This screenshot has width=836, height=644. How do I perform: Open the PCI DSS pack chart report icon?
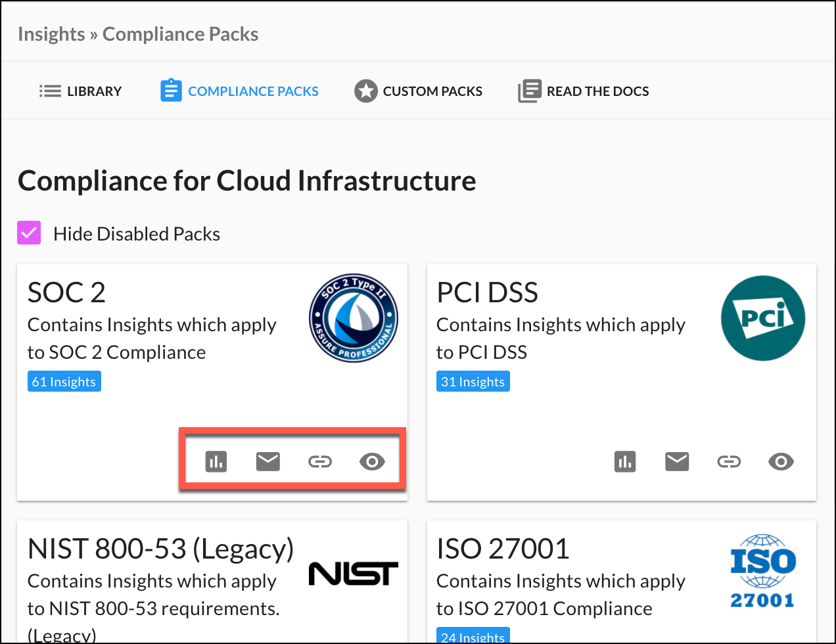point(625,462)
